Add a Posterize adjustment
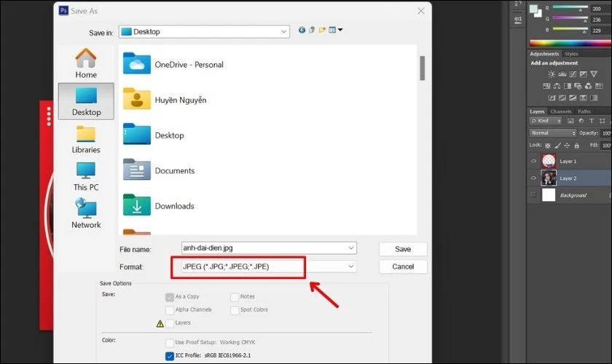Image resolution: width=612 pixels, height=364 pixels. click(x=562, y=98)
